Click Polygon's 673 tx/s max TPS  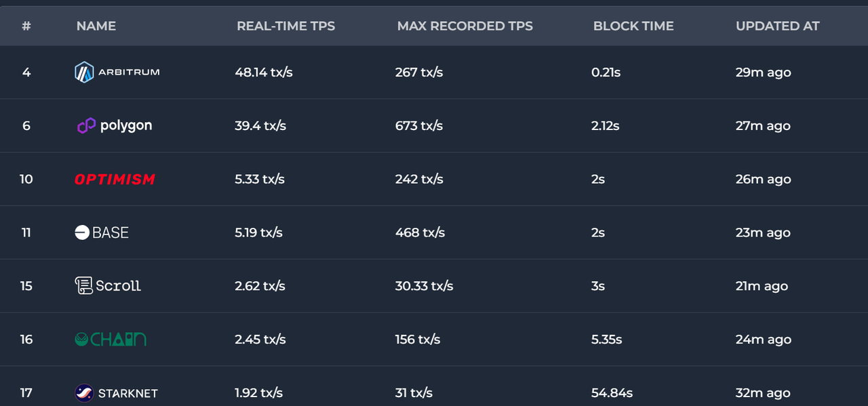419,125
